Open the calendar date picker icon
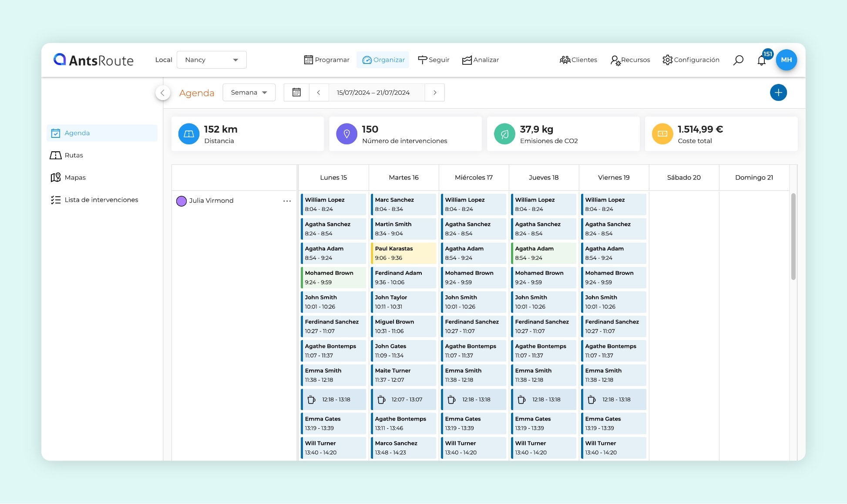847x504 pixels. (296, 93)
